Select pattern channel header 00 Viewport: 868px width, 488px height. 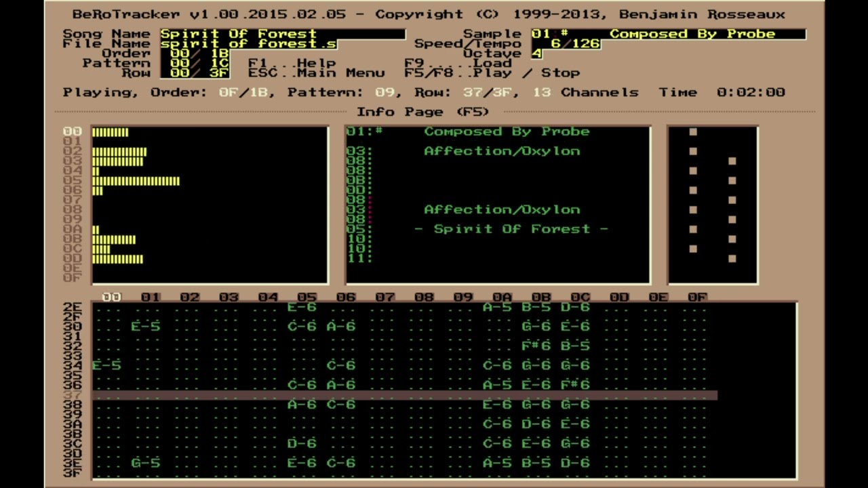click(111, 297)
